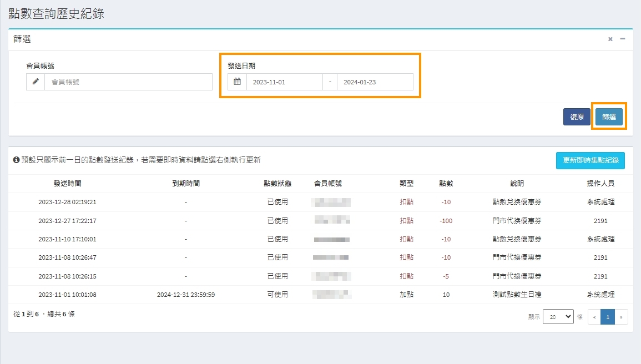Go to previous page with « arrow

[x=594, y=317]
